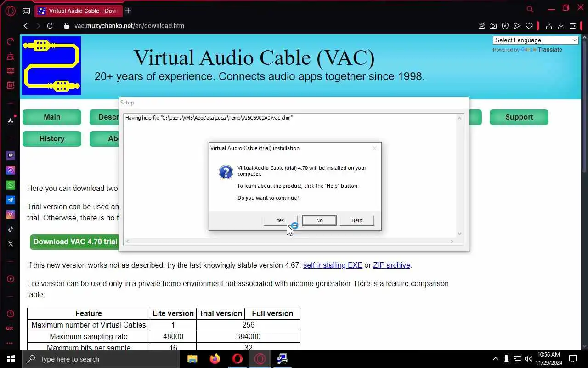Click the Setup log horizontal scroll left arrow
588x368 pixels.
(128, 241)
